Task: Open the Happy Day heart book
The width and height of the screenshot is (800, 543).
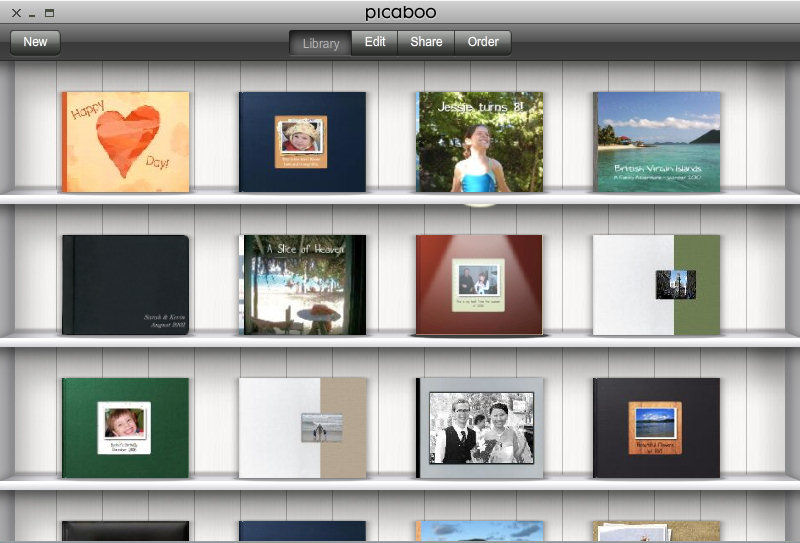Action: (125, 142)
